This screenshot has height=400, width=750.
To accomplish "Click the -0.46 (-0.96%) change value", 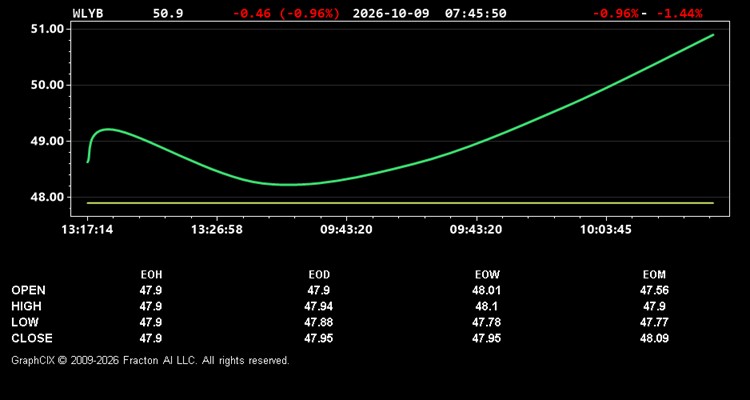I will click(x=287, y=13).
